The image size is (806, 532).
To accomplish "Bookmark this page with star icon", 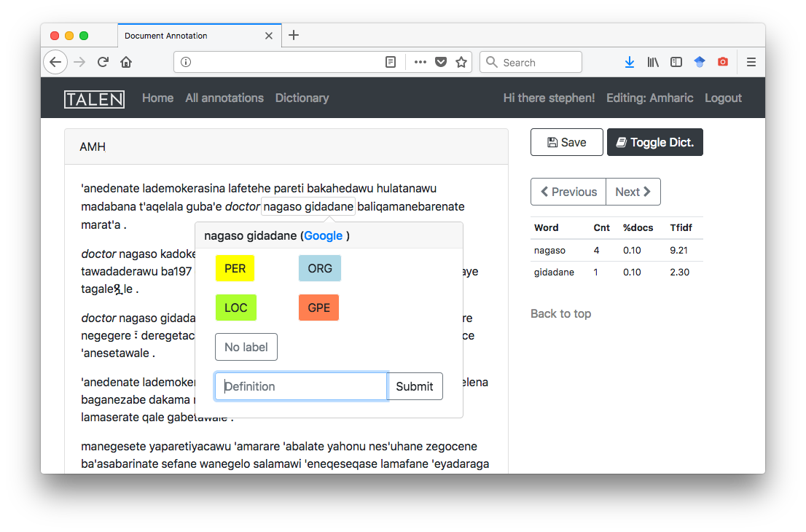I will (x=461, y=62).
